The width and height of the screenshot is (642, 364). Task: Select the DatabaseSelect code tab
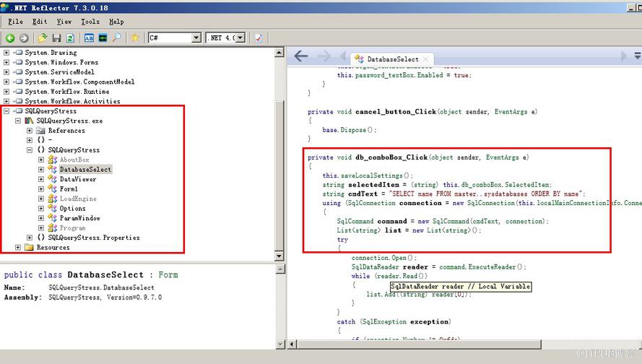coord(392,59)
